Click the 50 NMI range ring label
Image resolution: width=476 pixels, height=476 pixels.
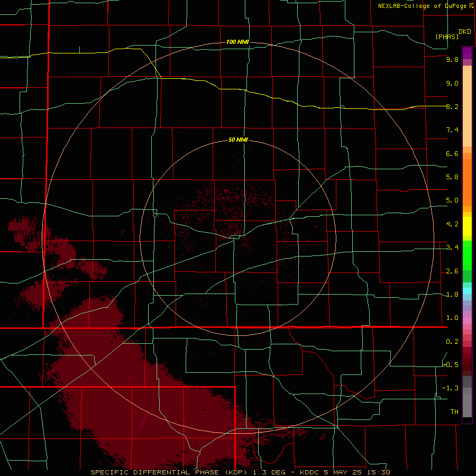[238, 140]
